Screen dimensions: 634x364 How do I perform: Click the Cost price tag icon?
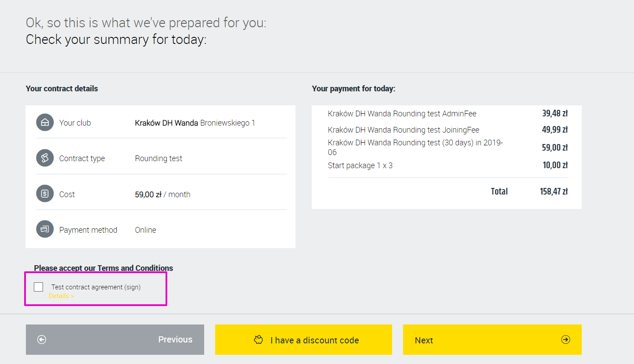coord(45,194)
